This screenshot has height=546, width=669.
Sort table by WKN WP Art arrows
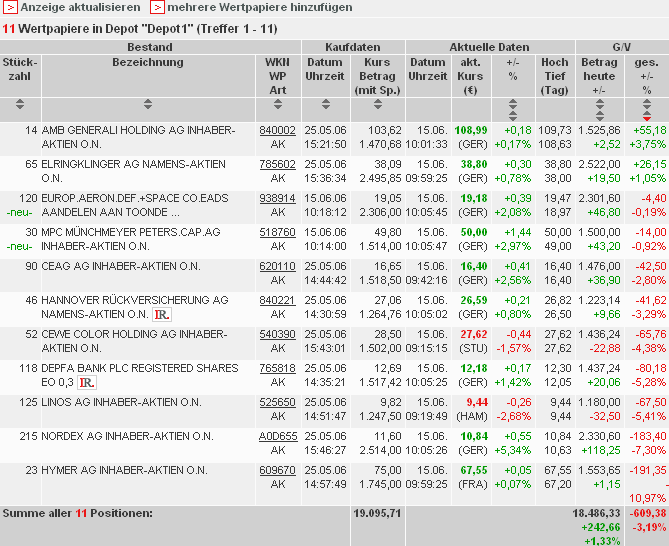point(278,104)
